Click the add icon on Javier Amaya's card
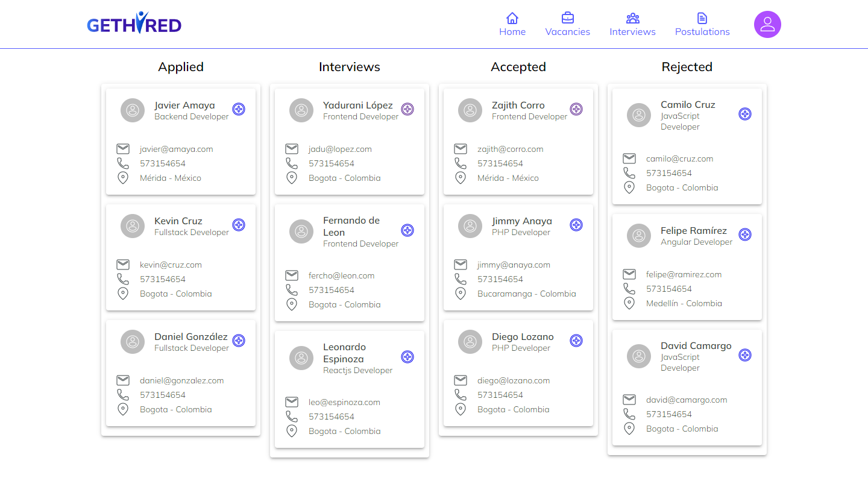The image size is (868, 478). (x=239, y=109)
